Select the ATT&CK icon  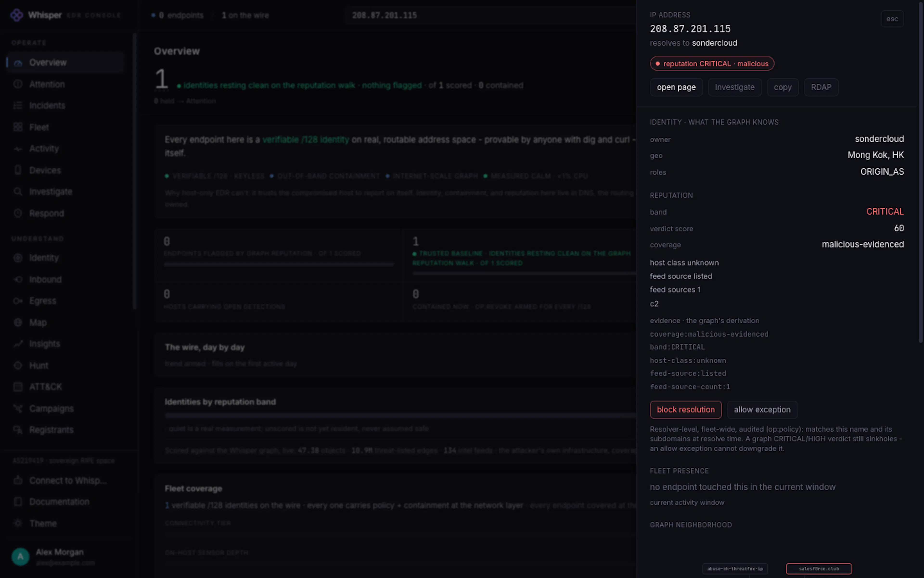coord(18,387)
